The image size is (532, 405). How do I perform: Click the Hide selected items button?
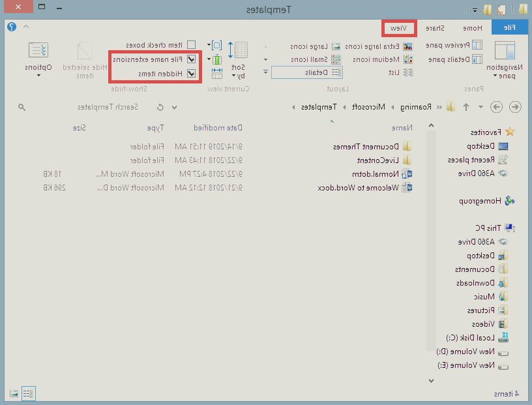click(84, 61)
